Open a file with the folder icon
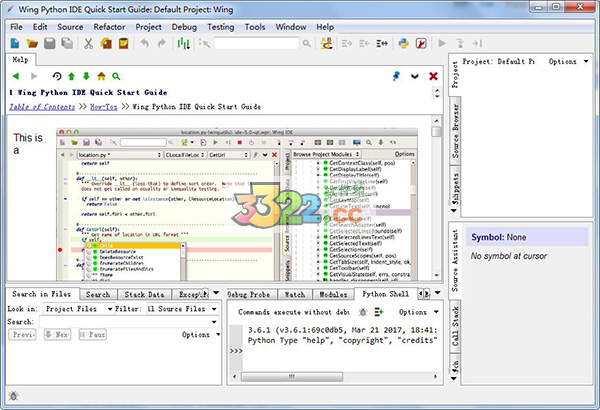This screenshot has height=410, width=600. point(32,44)
